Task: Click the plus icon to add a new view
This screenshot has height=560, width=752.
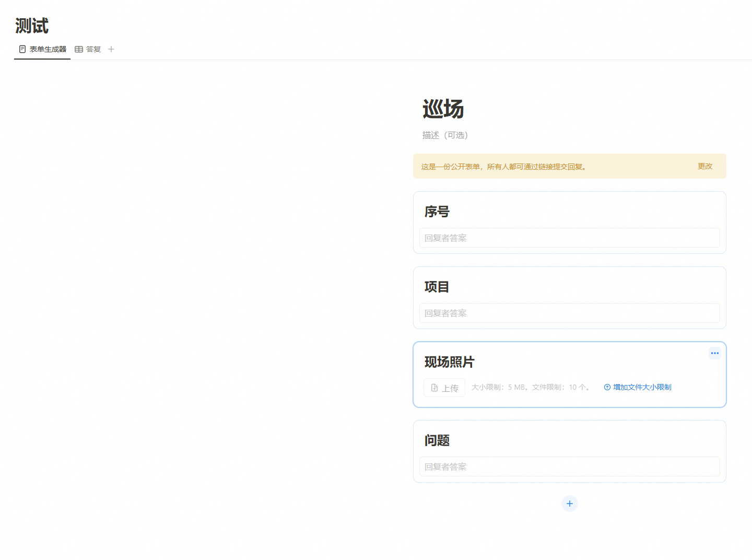Action: 111,49
